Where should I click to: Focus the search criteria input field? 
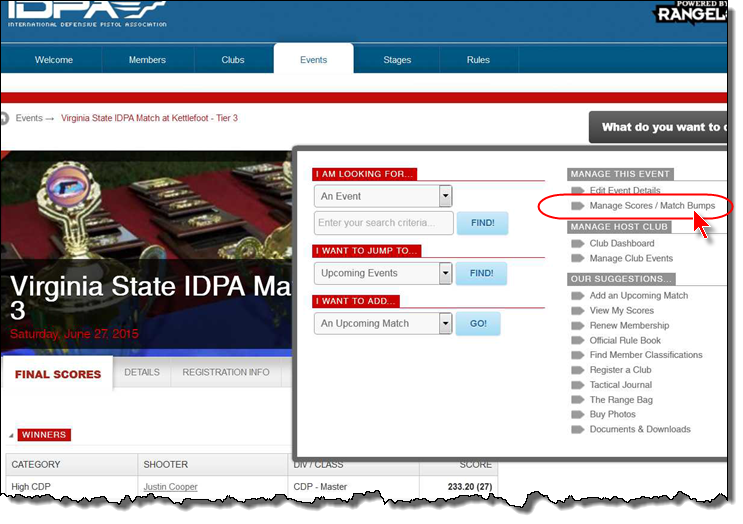point(383,223)
